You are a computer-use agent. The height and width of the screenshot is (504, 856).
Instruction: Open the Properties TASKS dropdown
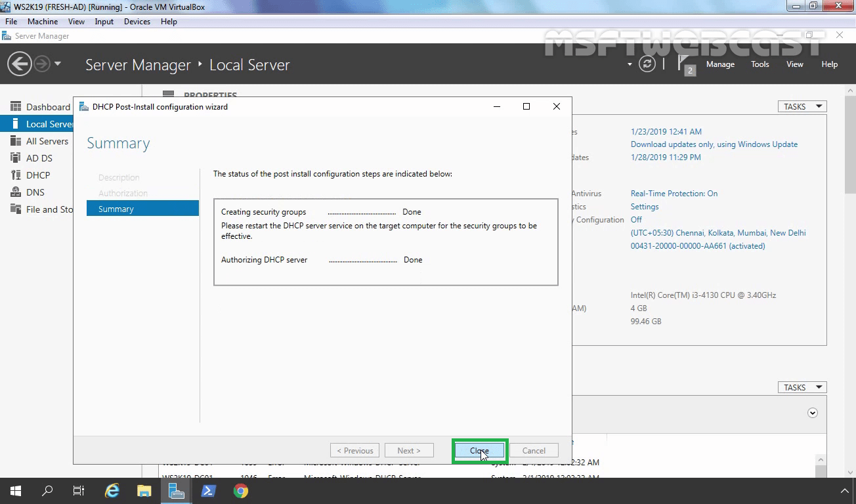[x=801, y=106]
